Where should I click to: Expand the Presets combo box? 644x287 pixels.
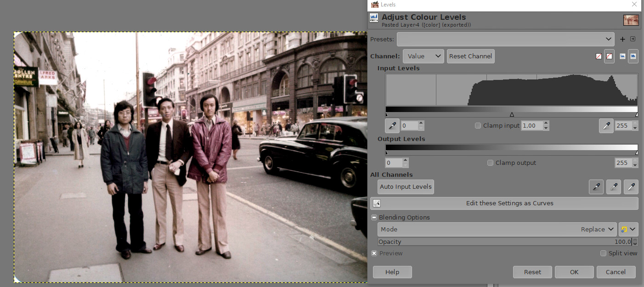(505, 39)
